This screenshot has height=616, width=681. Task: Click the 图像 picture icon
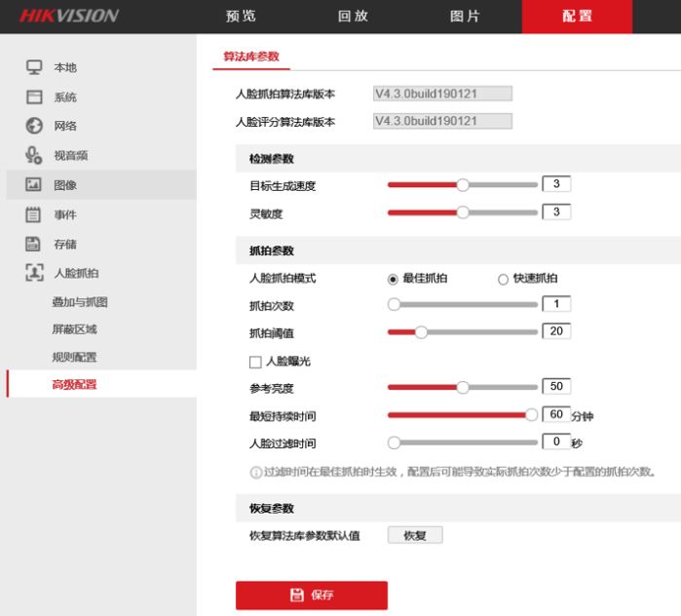(x=34, y=185)
